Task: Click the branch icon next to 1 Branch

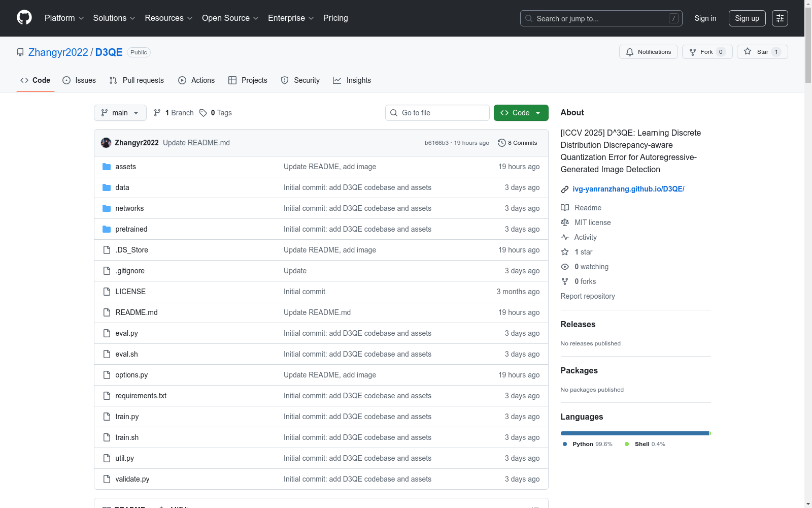Action: pyautogui.click(x=157, y=113)
